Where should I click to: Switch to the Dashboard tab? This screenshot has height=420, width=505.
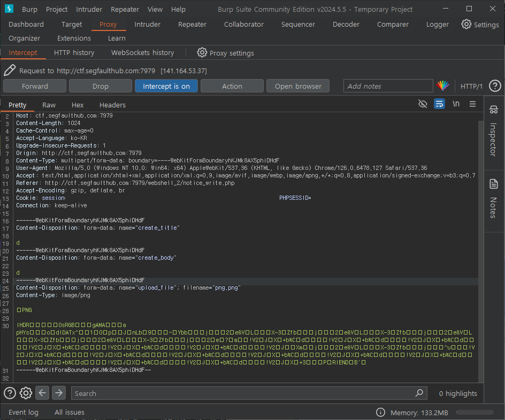click(26, 24)
